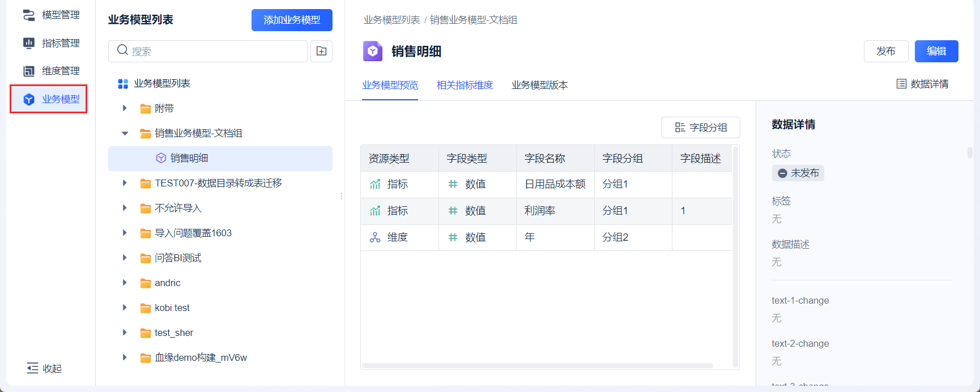The image size is (980, 392).
Task: Focus the 搜索 input field
Action: pos(215,51)
